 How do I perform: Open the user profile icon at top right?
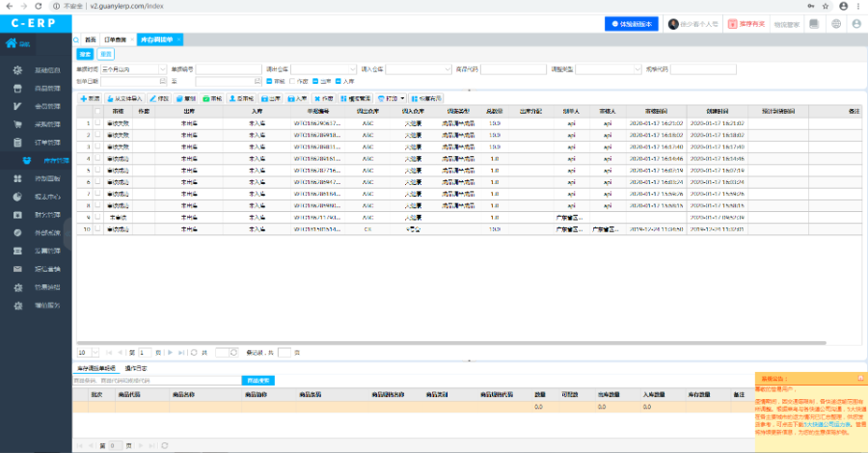tap(856, 23)
